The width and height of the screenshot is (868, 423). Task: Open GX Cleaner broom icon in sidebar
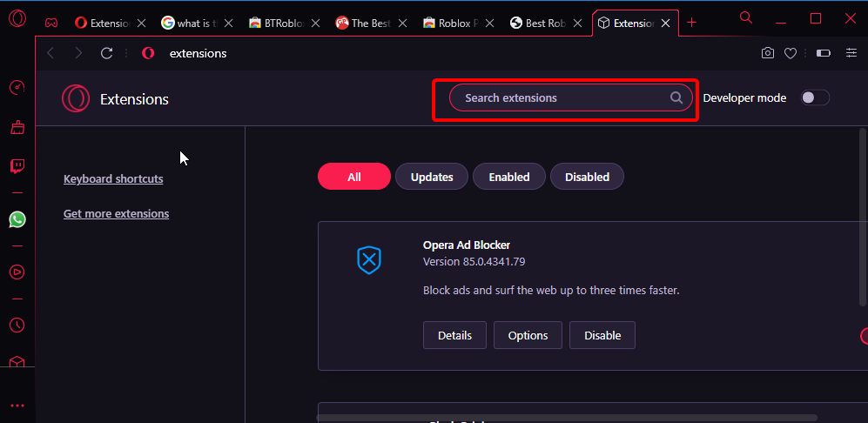point(17,128)
